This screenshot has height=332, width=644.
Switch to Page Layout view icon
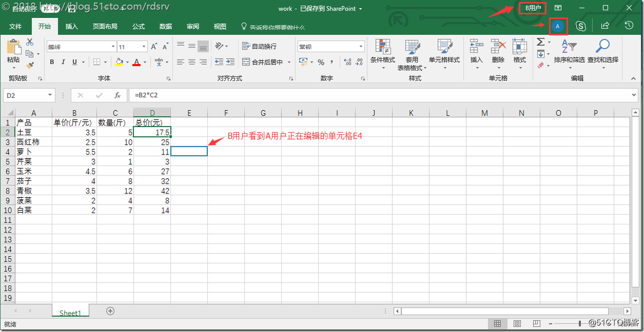517,323
